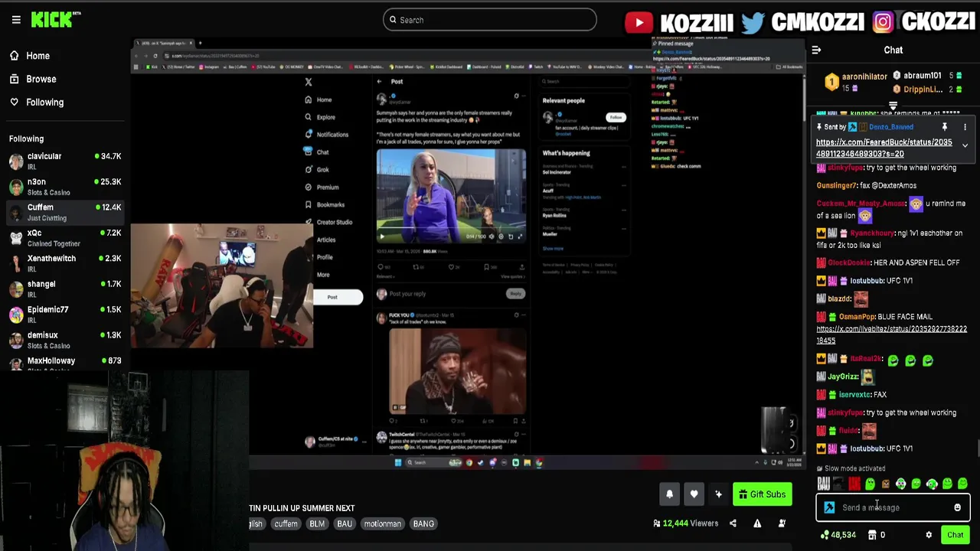Click the user icon next to report
This screenshot has height=551, width=980.
(782, 523)
